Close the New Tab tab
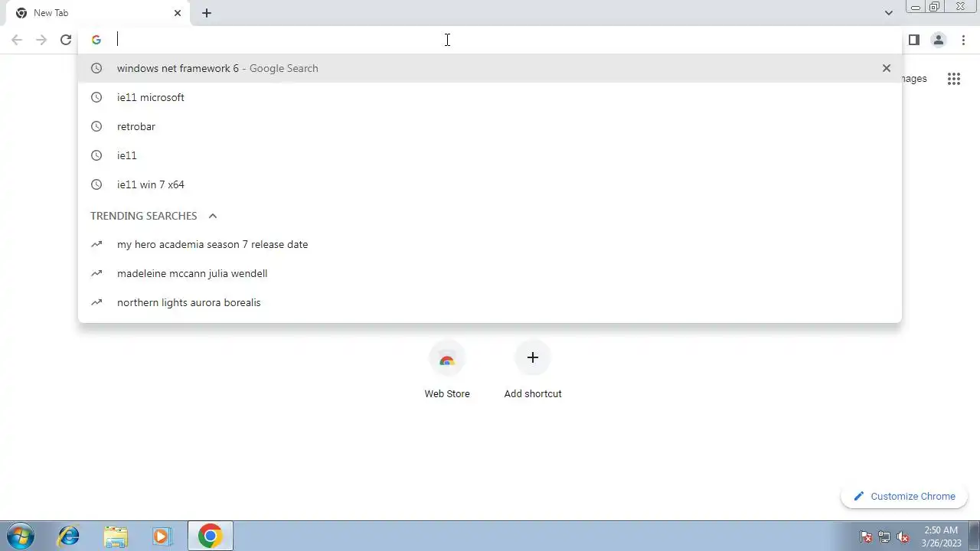This screenshot has width=980, height=551. tap(178, 13)
